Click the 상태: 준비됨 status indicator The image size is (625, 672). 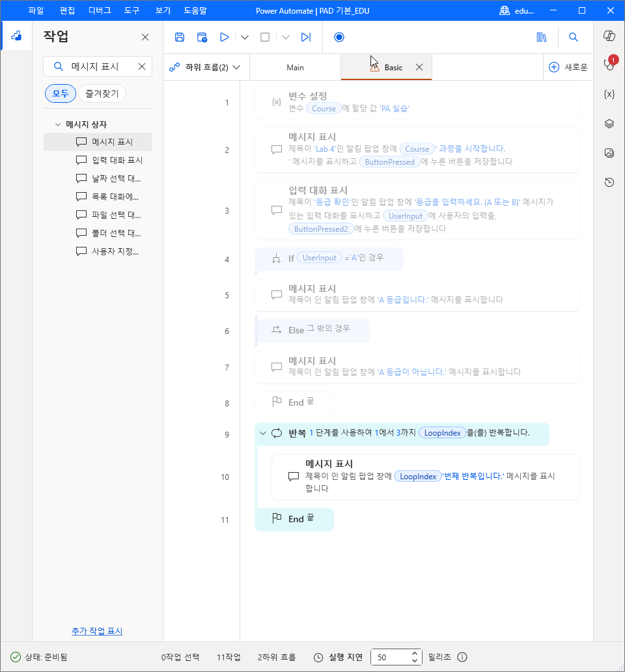[38, 657]
